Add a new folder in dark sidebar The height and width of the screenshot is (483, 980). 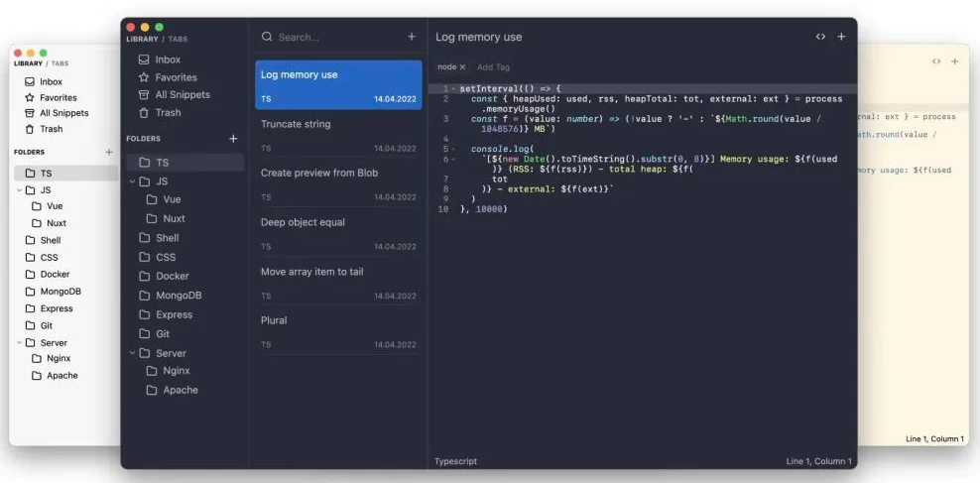tap(233, 139)
